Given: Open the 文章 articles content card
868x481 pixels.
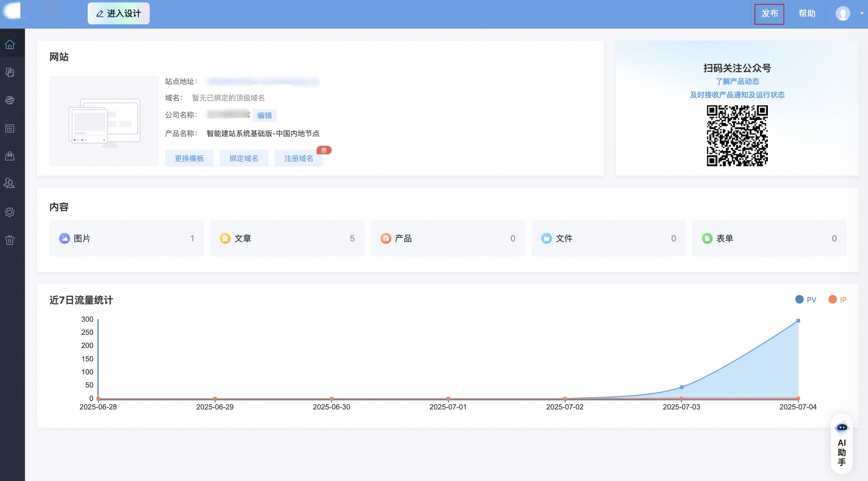Looking at the screenshot, I should pos(287,238).
